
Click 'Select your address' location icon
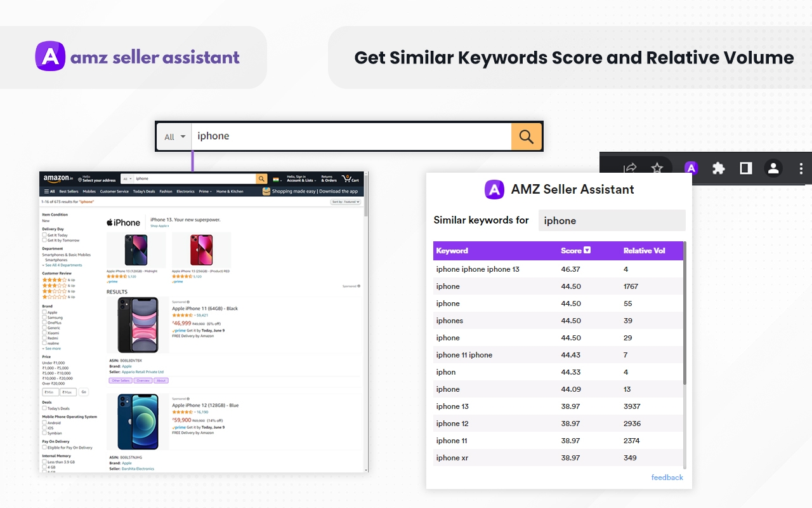pos(79,180)
